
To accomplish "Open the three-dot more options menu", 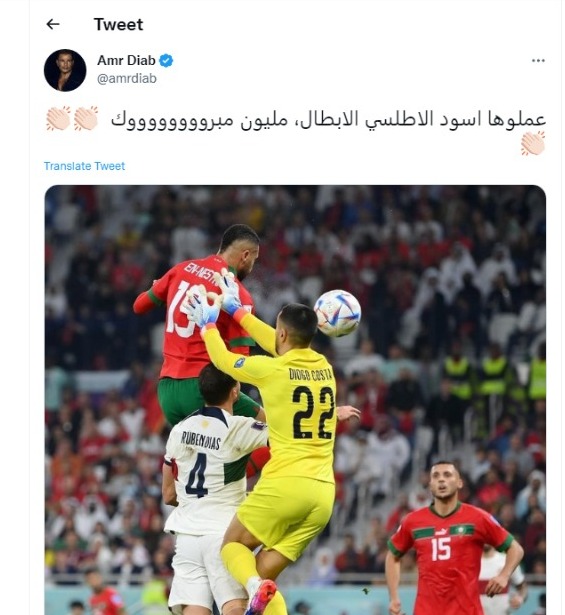I will [x=538, y=60].
